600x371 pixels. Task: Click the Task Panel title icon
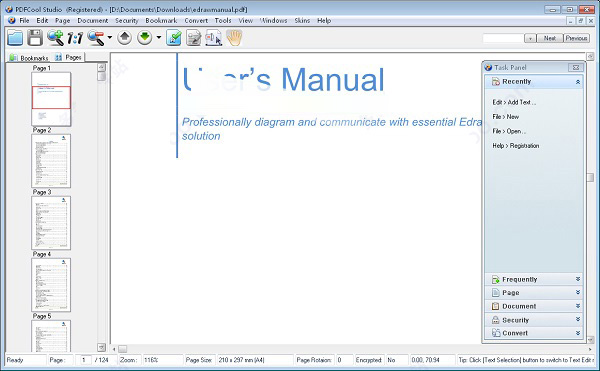[x=488, y=68]
